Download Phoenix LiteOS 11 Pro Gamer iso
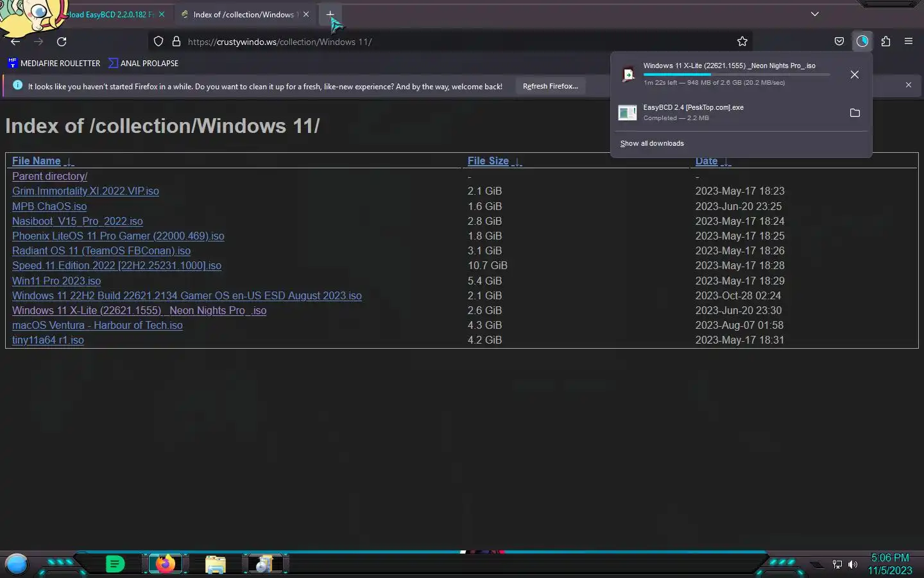 [118, 236]
